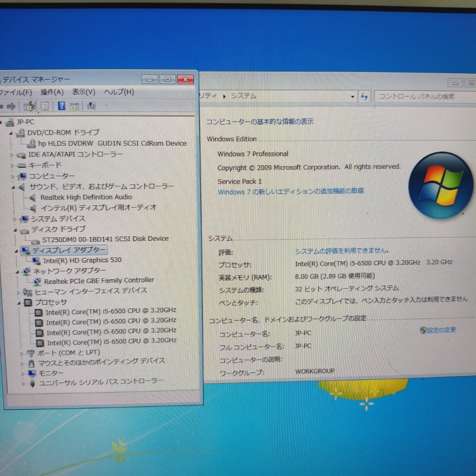Screen dimensions: 476x476
Task: Open the 操作(A) menu
Action: pos(52,92)
